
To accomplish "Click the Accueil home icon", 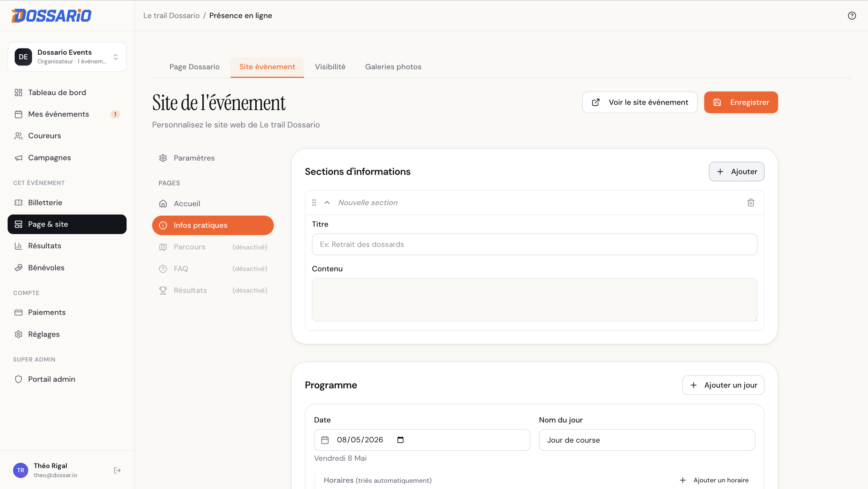I will coord(163,203).
